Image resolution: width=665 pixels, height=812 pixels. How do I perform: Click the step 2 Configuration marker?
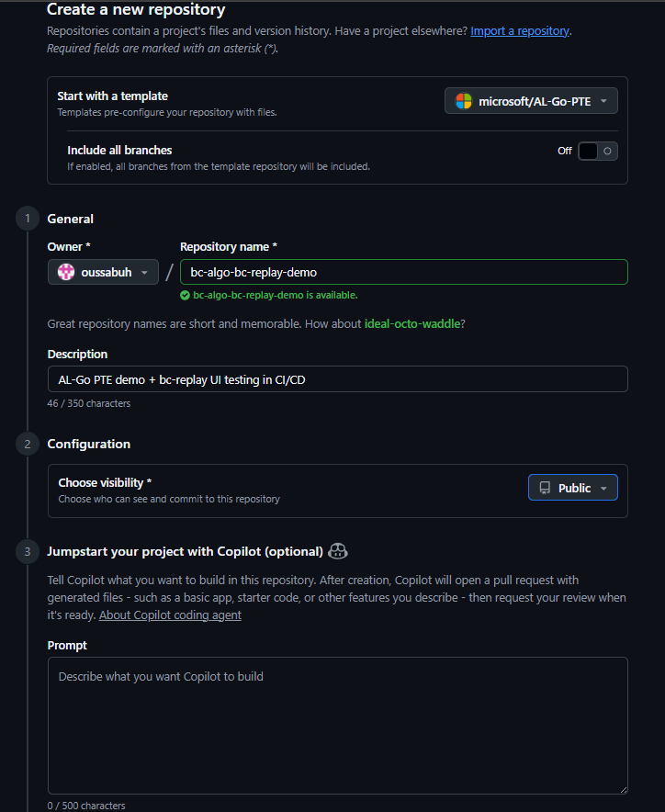coord(28,444)
